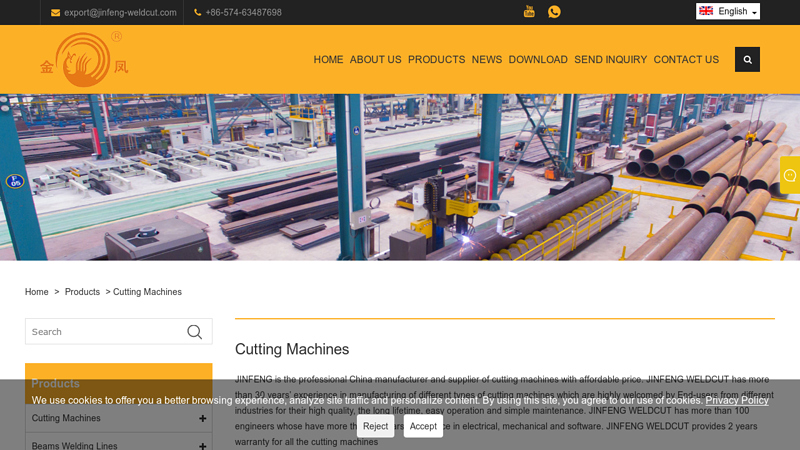Screen dimensions: 800x450
Task: Reject cookies in the banner
Action: [376, 426]
